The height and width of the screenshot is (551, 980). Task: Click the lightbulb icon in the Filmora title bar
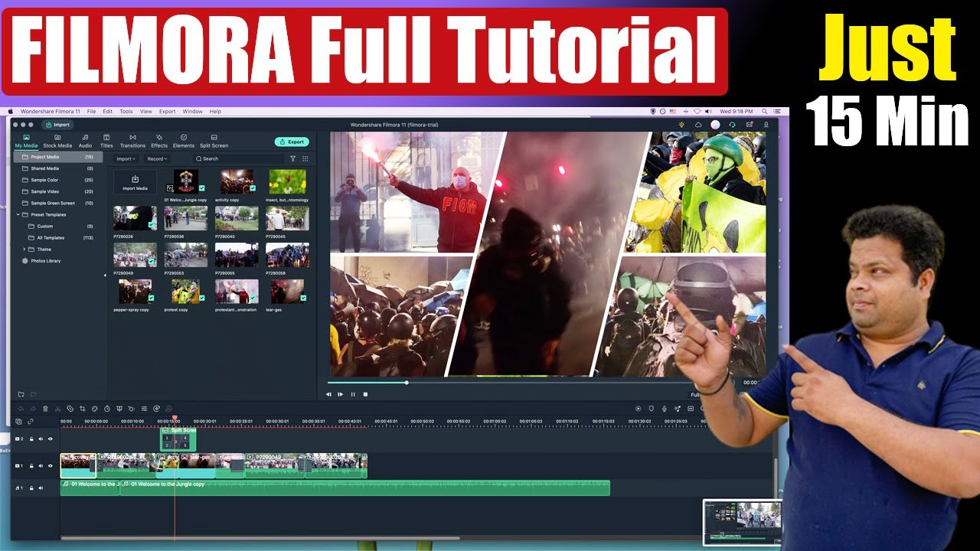click(x=681, y=125)
